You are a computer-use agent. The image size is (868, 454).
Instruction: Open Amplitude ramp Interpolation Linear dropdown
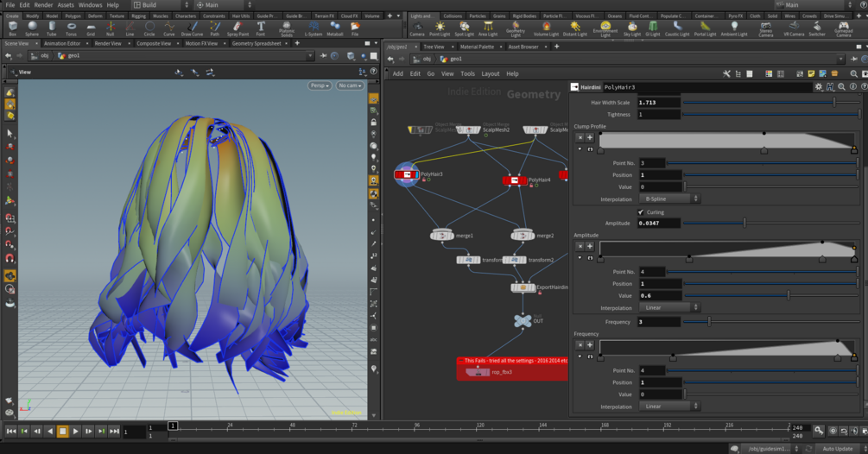670,308
